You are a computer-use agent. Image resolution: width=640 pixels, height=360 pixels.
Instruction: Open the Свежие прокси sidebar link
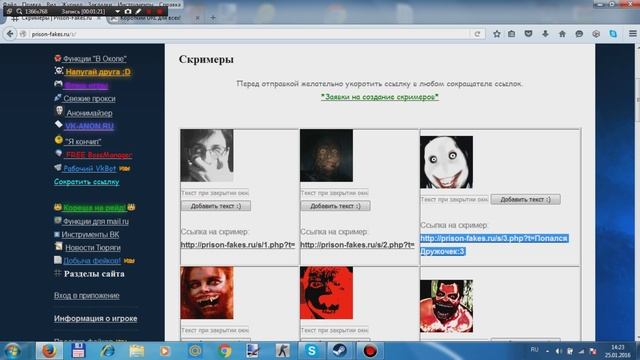tap(89, 98)
